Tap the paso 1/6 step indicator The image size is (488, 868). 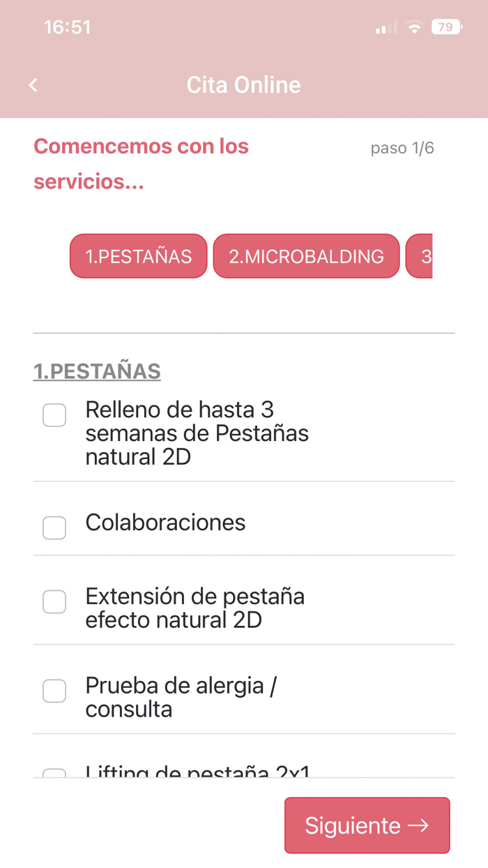pyautogui.click(x=402, y=148)
